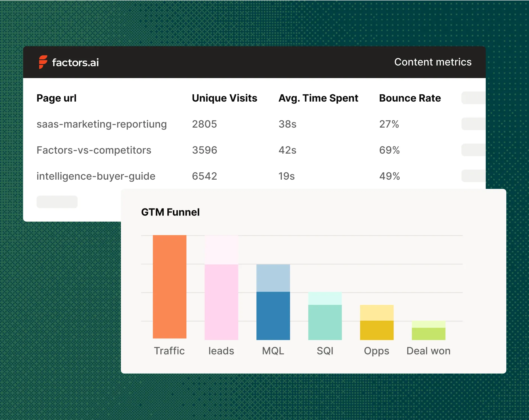Screen dimensions: 529x420
Task: Toggle sorting on the Unique Visits column
Action: (x=224, y=98)
